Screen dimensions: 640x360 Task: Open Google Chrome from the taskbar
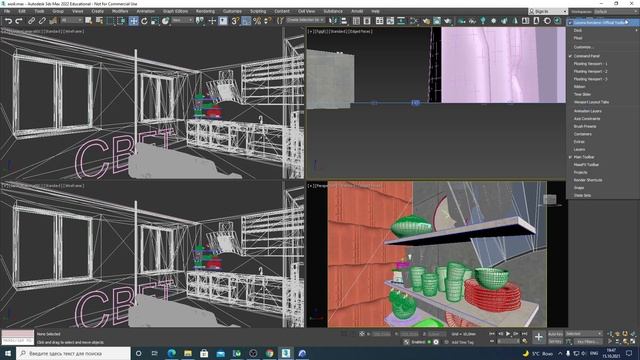269,353
